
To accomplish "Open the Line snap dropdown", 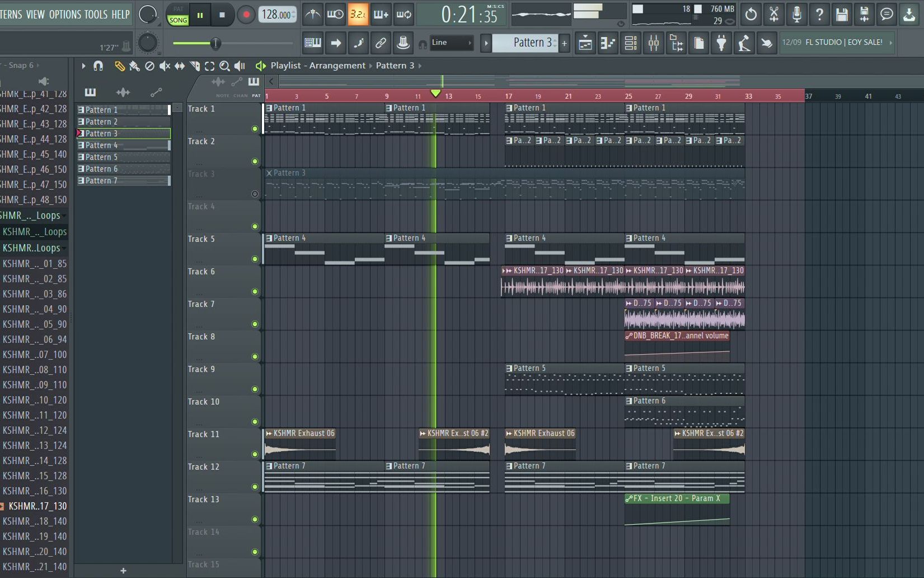I will 451,43.
